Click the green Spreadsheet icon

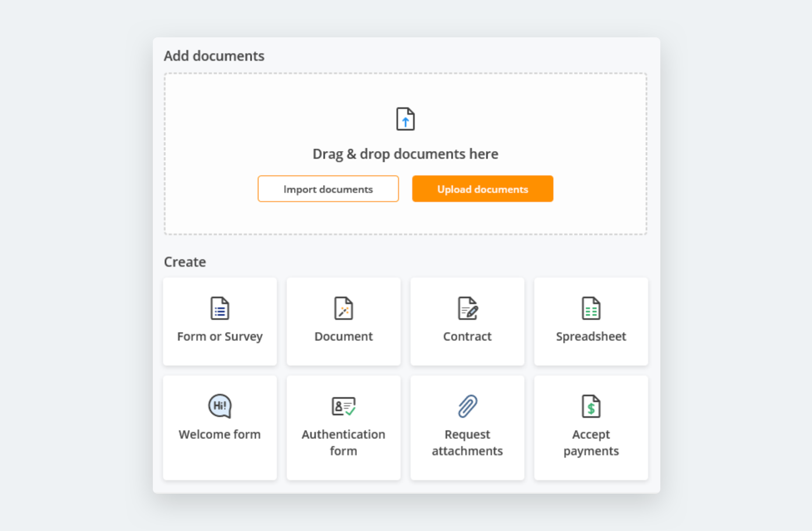click(591, 308)
